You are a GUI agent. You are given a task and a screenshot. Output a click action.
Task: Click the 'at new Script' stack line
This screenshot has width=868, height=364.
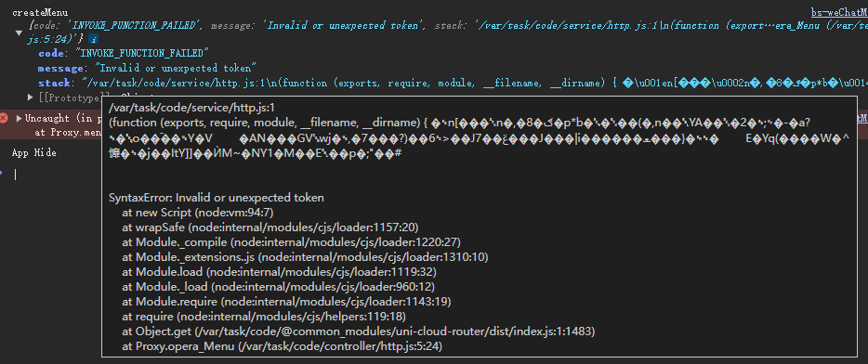[198, 213]
